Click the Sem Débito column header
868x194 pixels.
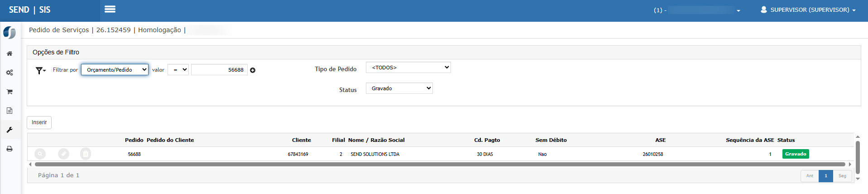pyautogui.click(x=551, y=140)
